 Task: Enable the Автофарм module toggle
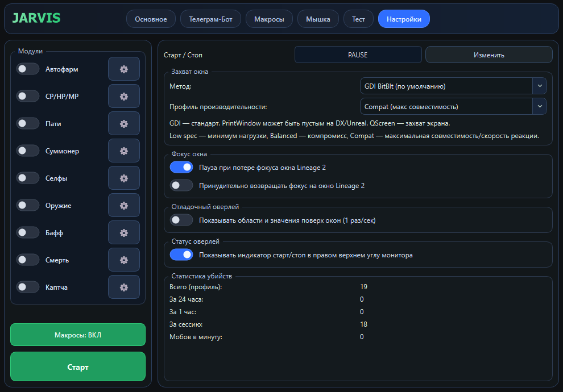pyautogui.click(x=27, y=69)
